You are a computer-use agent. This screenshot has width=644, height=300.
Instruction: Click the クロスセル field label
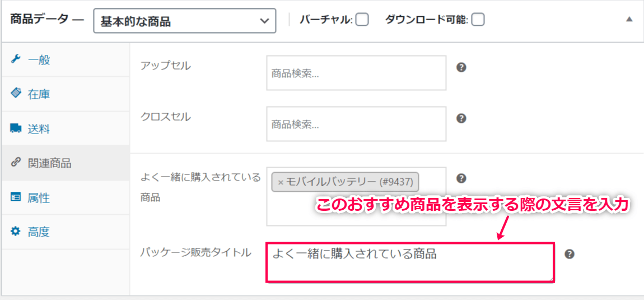(x=165, y=117)
